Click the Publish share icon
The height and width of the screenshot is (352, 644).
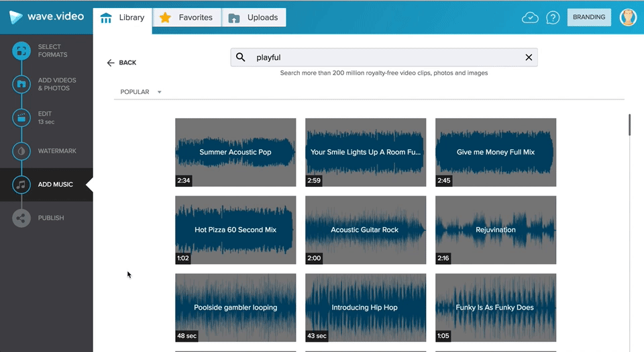pyautogui.click(x=21, y=218)
